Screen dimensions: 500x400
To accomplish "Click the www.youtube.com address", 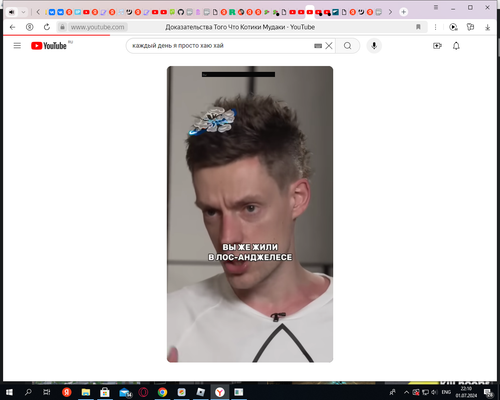I will point(97,27).
